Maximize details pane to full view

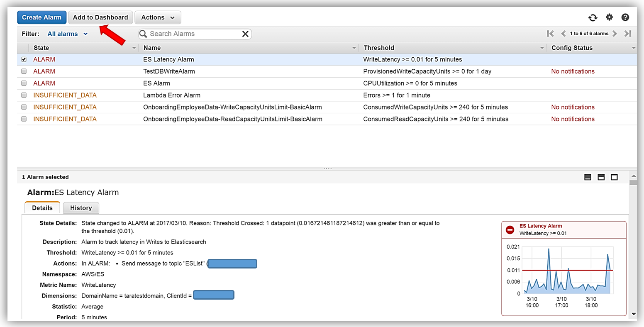point(614,177)
